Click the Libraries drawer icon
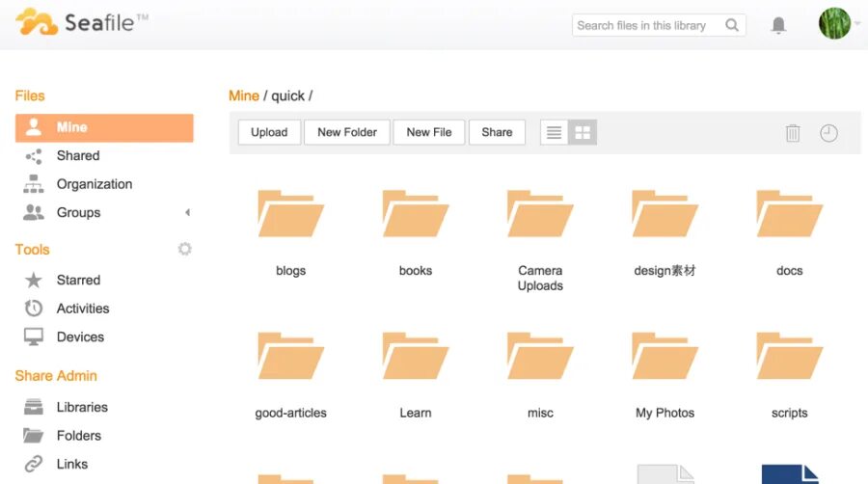 [x=33, y=407]
